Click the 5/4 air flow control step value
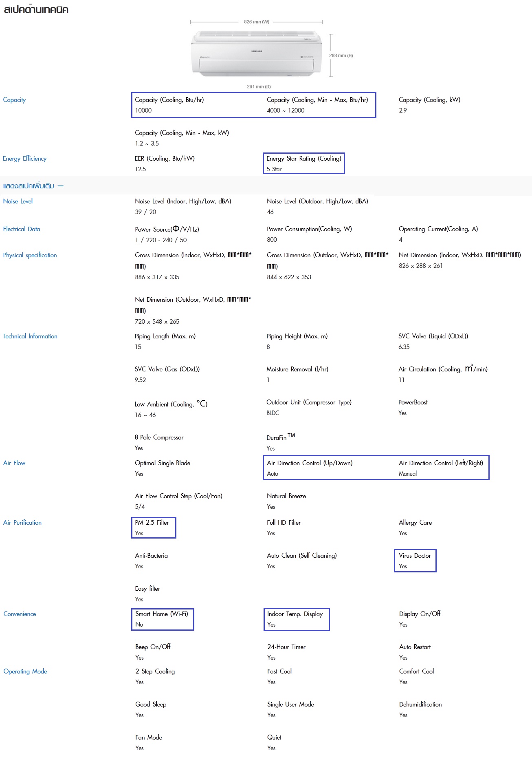Screen dimensions: 532x764 [x=140, y=507]
